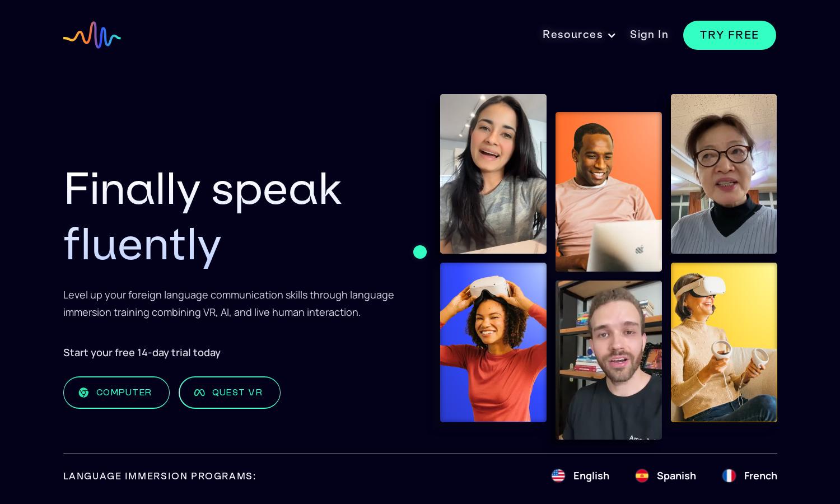The width and height of the screenshot is (840, 504).
Task: Click the Chrome icon in the COMPUTER button
Action: point(84,393)
